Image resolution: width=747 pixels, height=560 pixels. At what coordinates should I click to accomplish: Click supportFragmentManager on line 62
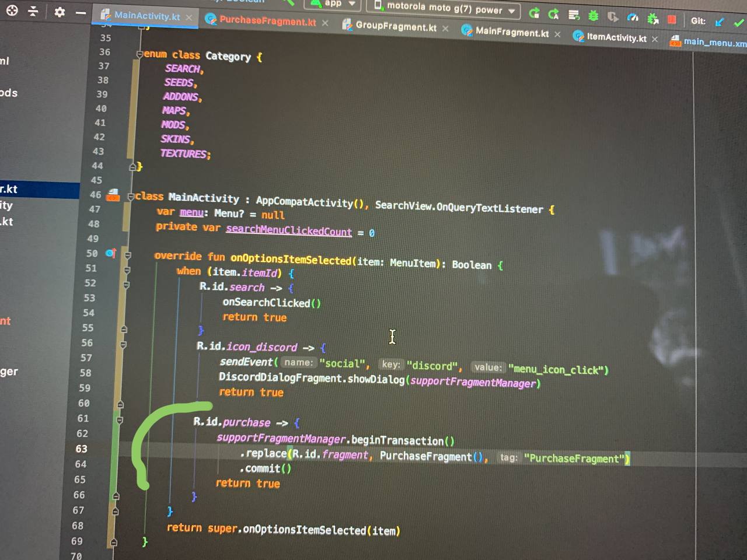click(x=281, y=438)
